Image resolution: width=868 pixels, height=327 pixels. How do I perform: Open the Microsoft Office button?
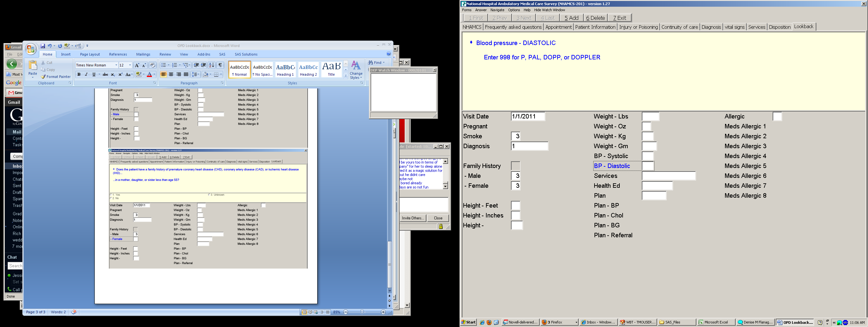point(31,49)
